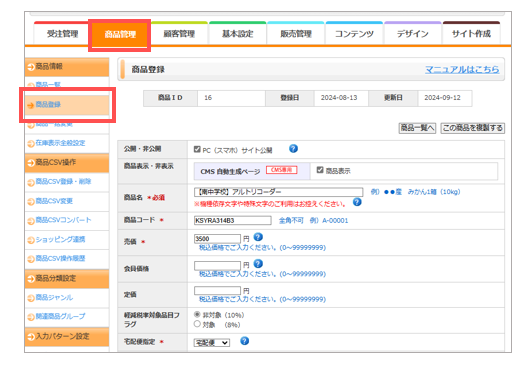Open 商品登録 in the sidebar
Screen dimensions: 529x373
(x=67, y=105)
